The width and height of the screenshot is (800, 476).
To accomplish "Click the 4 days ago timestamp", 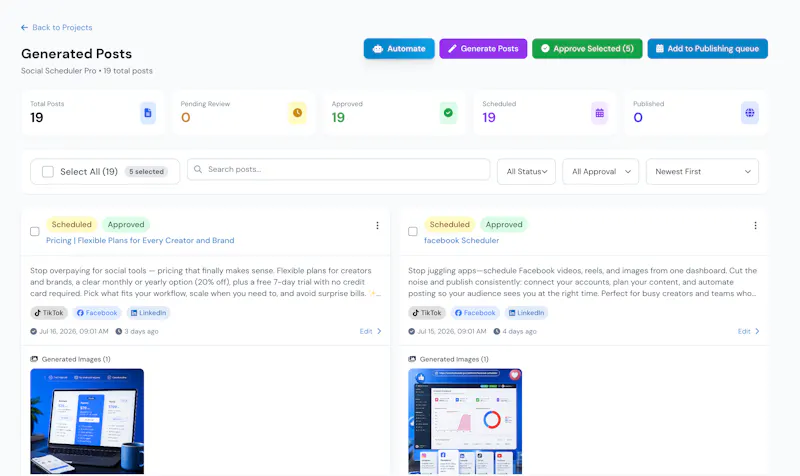I will (x=515, y=331).
